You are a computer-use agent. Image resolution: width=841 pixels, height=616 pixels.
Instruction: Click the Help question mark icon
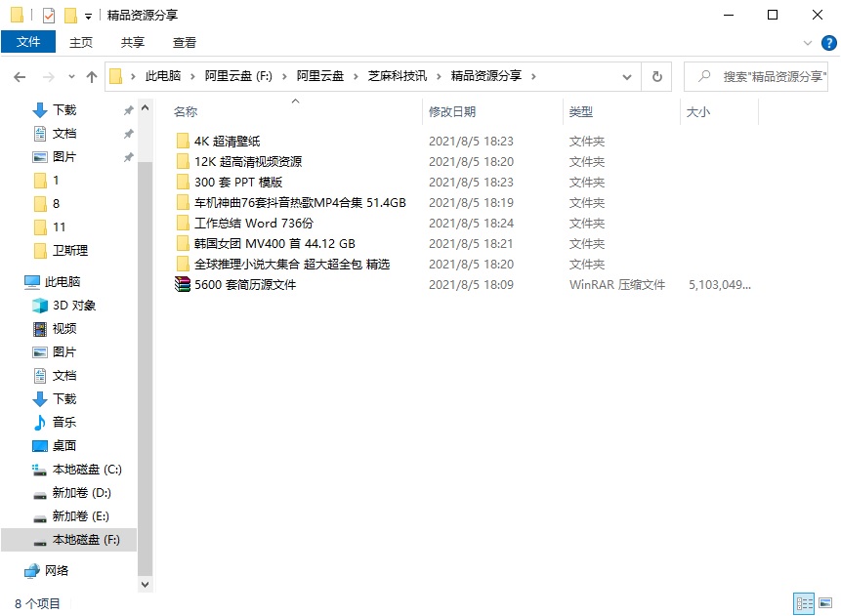point(829,42)
